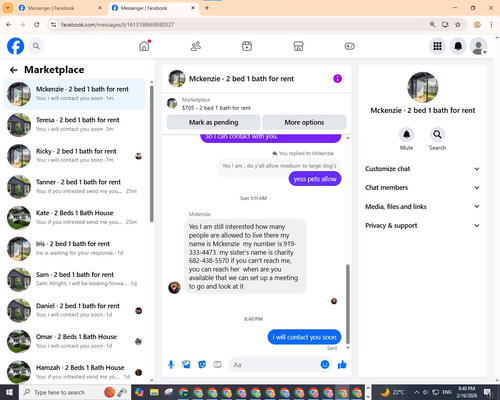Open Chrome three-dot menu
500x400 pixels.
[491, 24]
